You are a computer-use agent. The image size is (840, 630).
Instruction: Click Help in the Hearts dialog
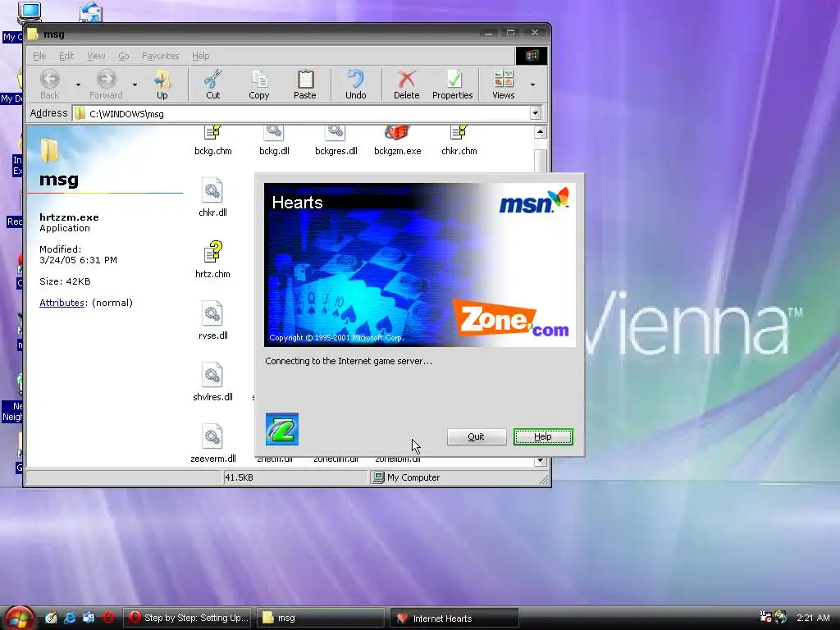(x=543, y=436)
